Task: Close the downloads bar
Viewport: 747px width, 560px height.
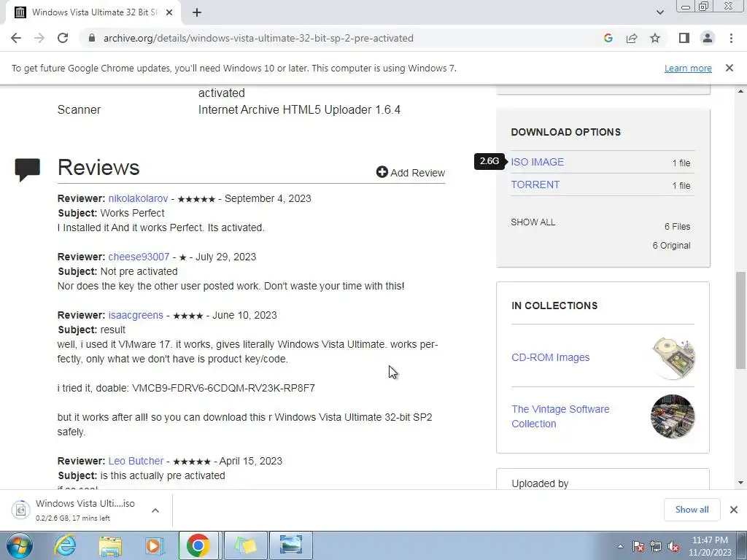Action: tap(734, 510)
